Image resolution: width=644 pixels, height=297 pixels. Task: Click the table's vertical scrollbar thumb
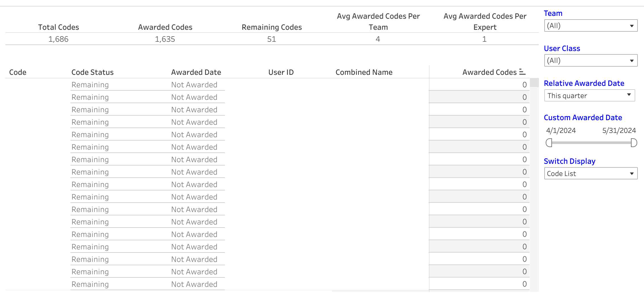pos(534,82)
